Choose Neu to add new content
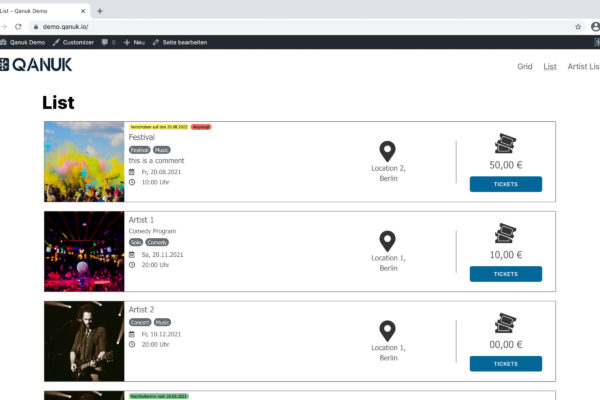The image size is (600, 400). pos(134,42)
